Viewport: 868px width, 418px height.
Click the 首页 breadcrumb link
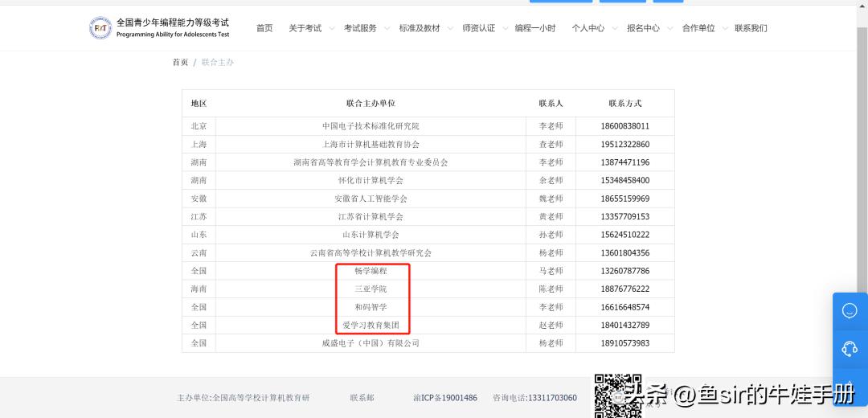pyautogui.click(x=181, y=63)
